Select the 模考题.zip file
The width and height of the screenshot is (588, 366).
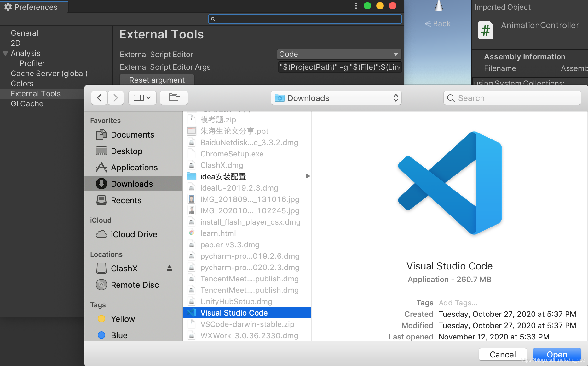tap(247, 120)
